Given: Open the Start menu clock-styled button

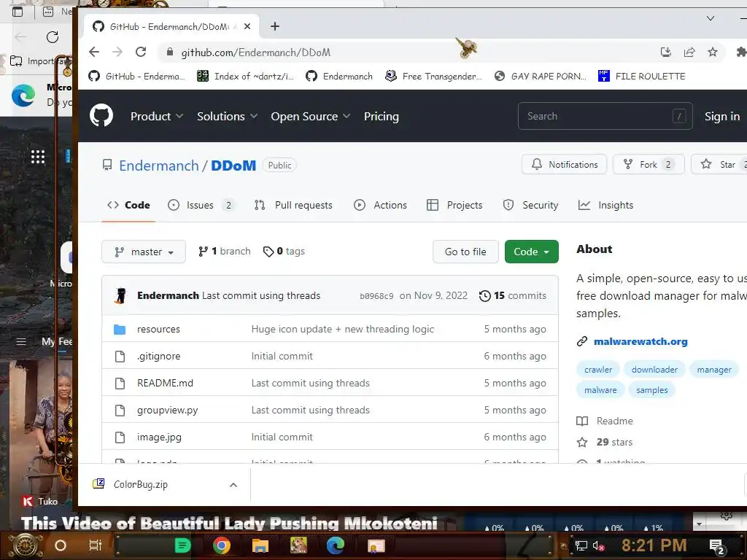Looking at the screenshot, I should point(26,545).
